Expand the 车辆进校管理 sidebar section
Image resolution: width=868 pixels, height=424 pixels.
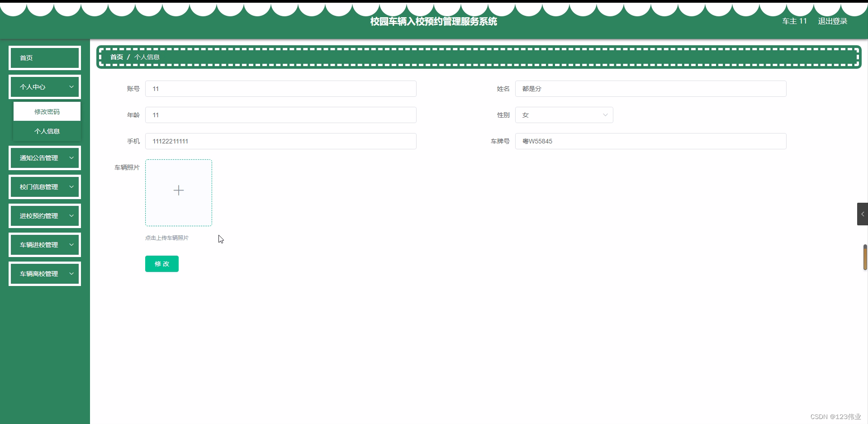44,244
